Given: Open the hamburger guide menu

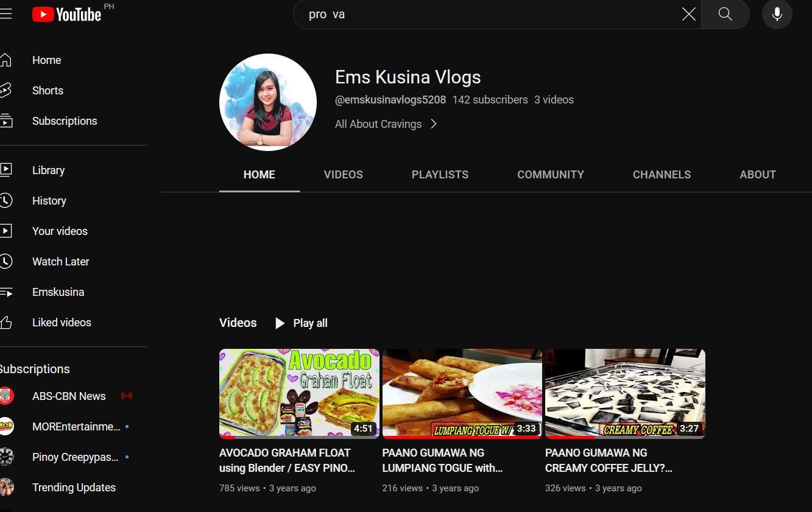Looking at the screenshot, I should coord(5,14).
